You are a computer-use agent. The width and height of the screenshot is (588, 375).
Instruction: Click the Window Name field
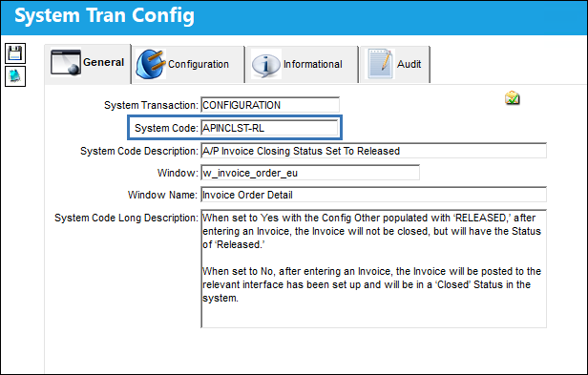pos(373,195)
